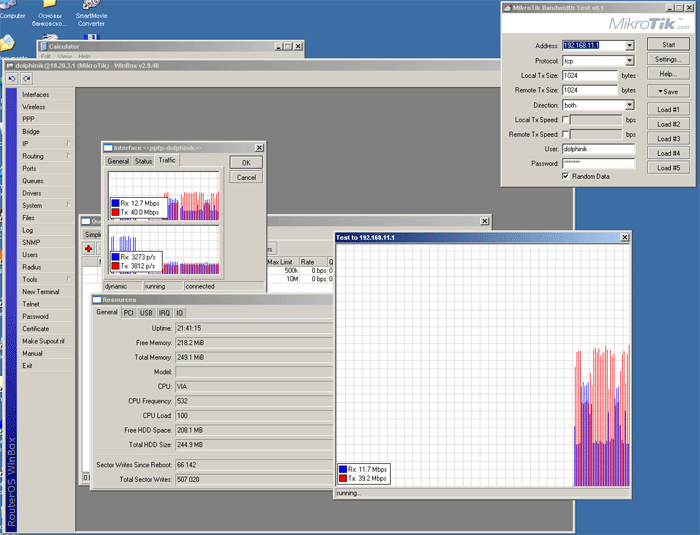Expand the Tools submenu

(x=68, y=279)
